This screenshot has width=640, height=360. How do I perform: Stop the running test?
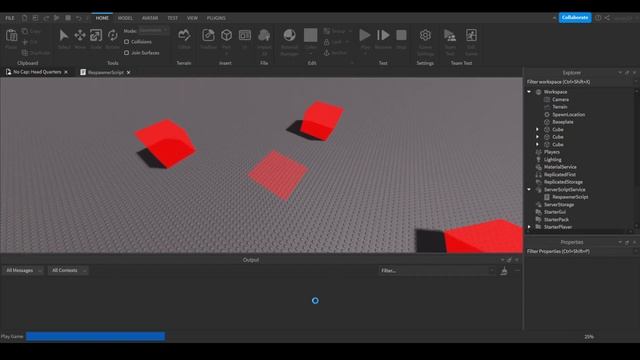pyautogui.click(x=401, y=36)
